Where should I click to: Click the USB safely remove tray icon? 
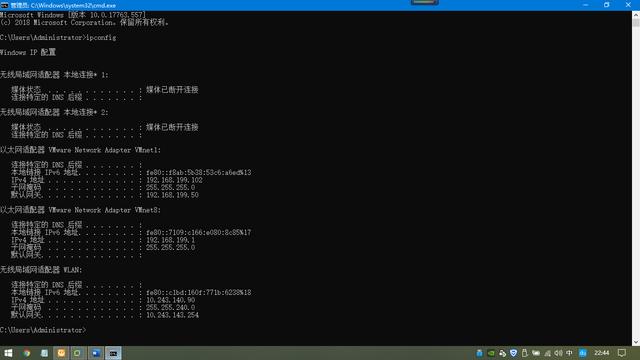pos(524,353)
